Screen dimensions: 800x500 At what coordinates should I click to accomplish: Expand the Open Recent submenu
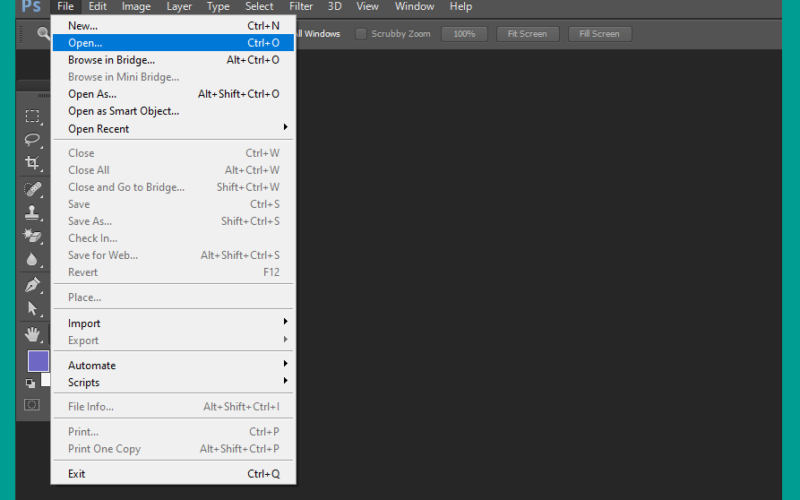[x=173, y=129]
